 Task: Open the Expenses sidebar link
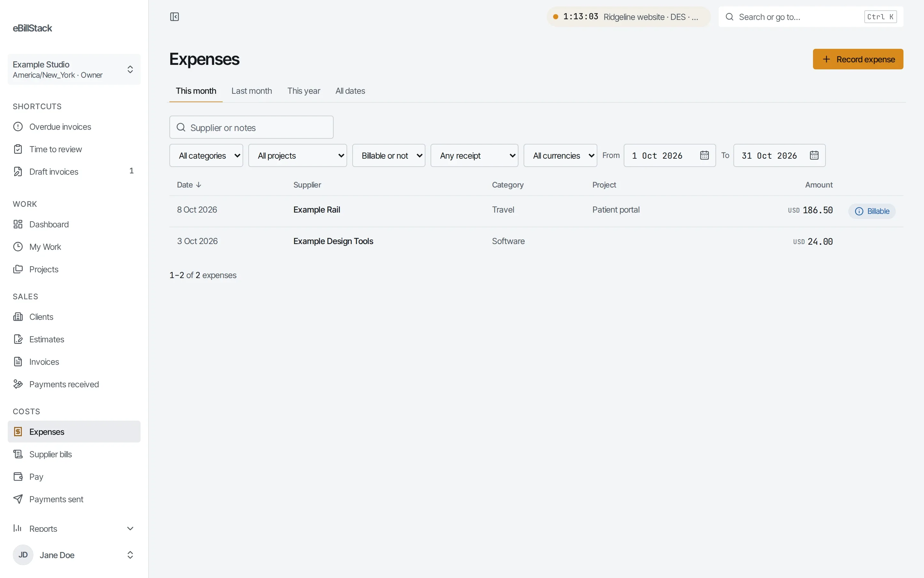[74, 432]
